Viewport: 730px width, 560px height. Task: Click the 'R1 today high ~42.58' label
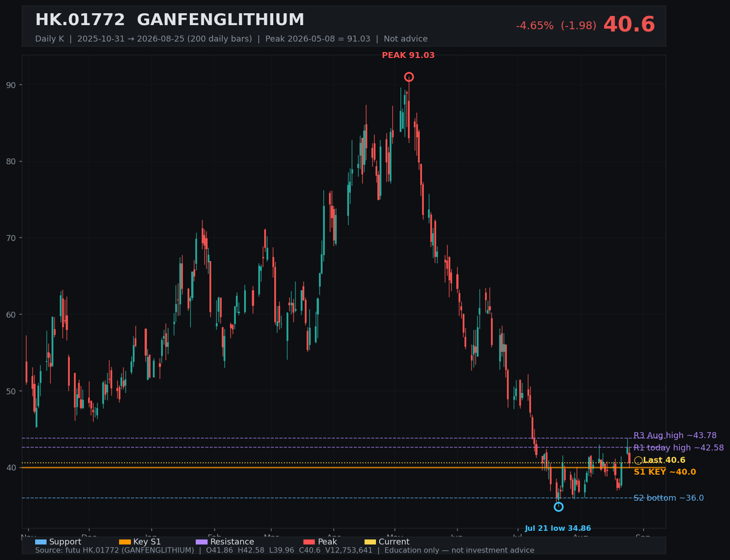[678, 448]
